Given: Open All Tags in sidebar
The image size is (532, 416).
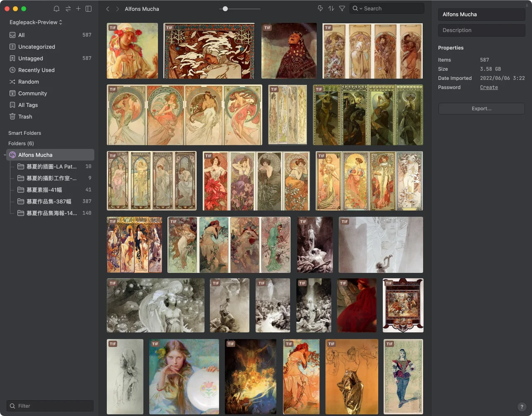Looking at the screenshot, I should click(50, 105).
